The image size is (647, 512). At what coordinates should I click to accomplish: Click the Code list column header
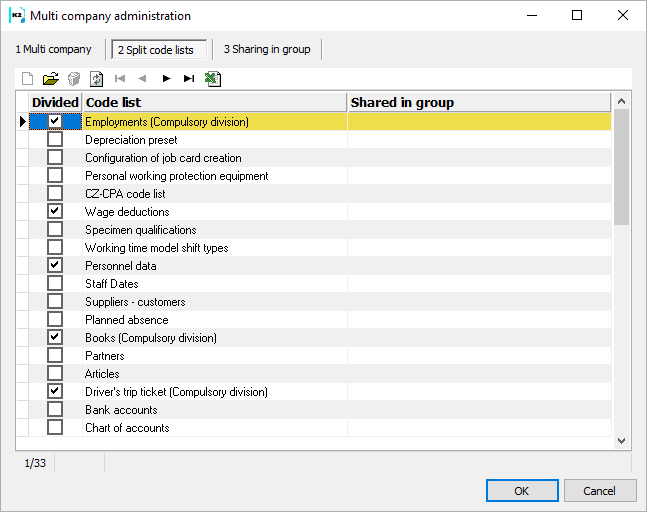click(214, 102)
